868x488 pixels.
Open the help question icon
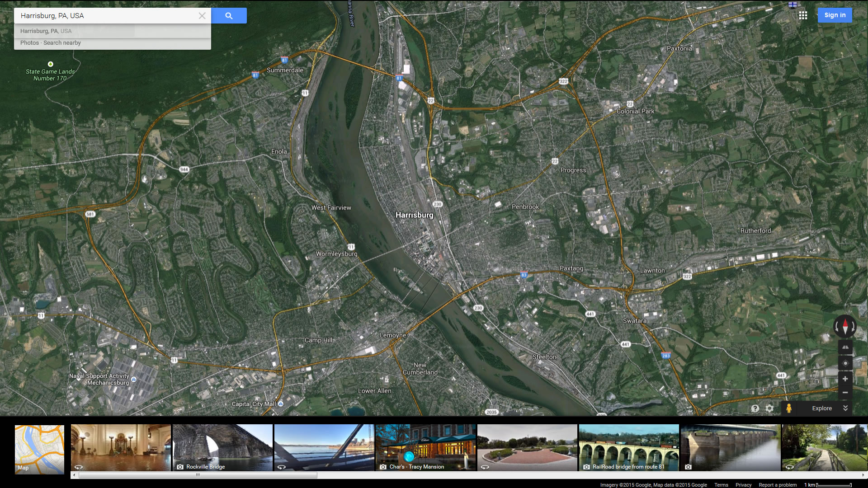click(755, 408)
